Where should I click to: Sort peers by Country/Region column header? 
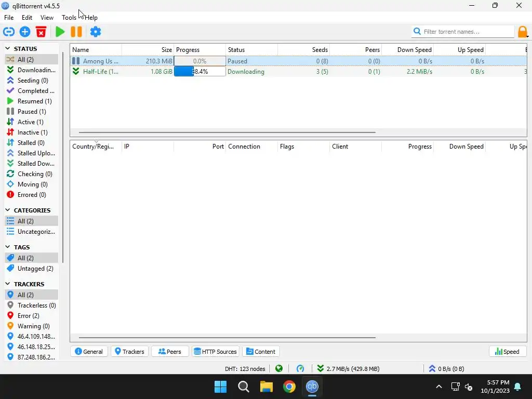coord(96,147)
